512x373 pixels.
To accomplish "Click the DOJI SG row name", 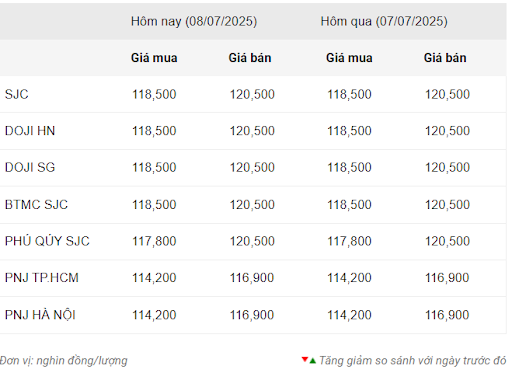I will point(30,167).
